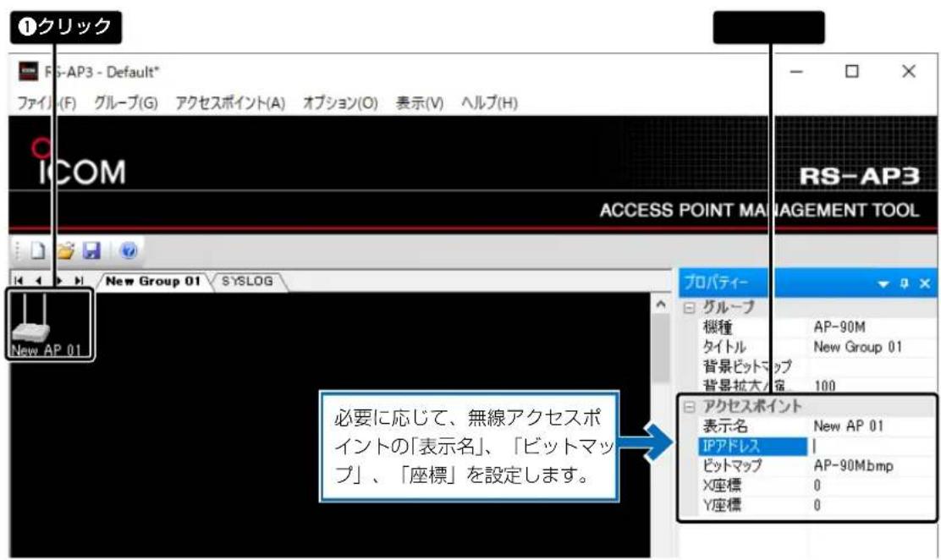941x560 pixels.
Task: Click the Save floppy disk icon
Action: 91,250
